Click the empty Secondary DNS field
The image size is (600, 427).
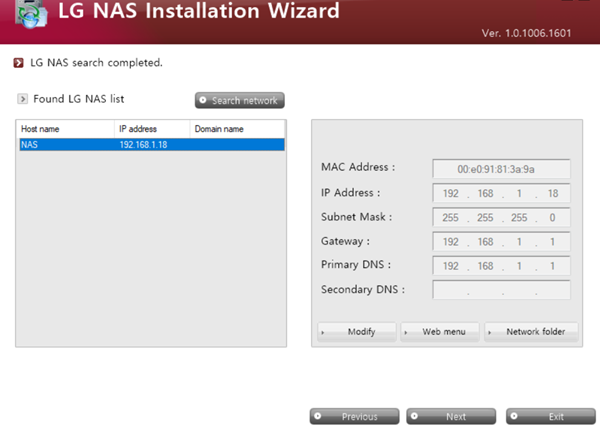click(501, 290)
